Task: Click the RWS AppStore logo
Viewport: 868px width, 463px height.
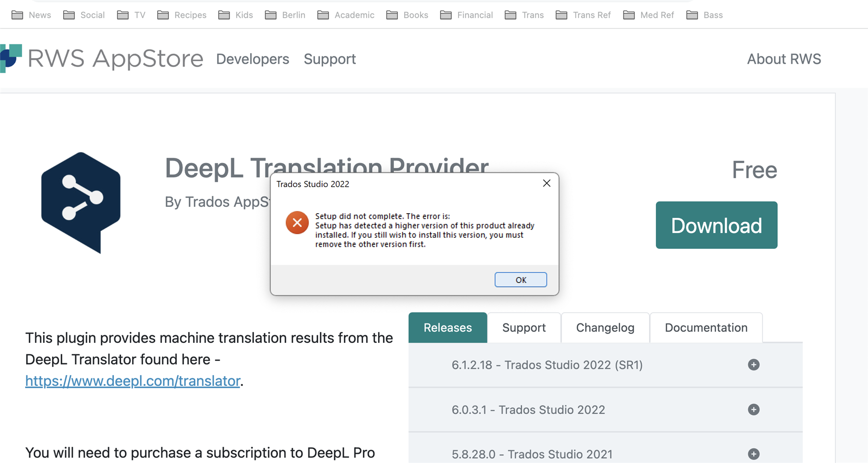Action: pos(102,58)
